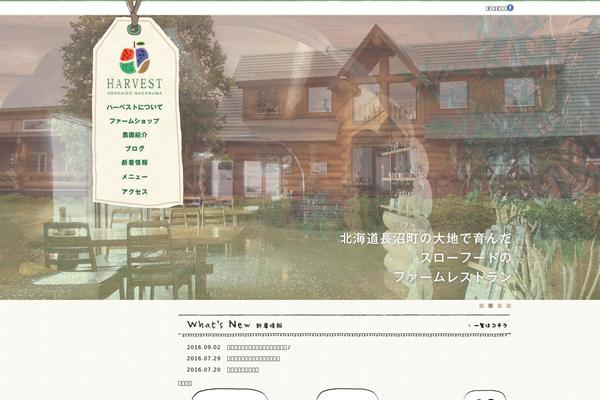Go to the ファームショップ page
Viewport: 600px width, 400px height.
click(134, 121)
